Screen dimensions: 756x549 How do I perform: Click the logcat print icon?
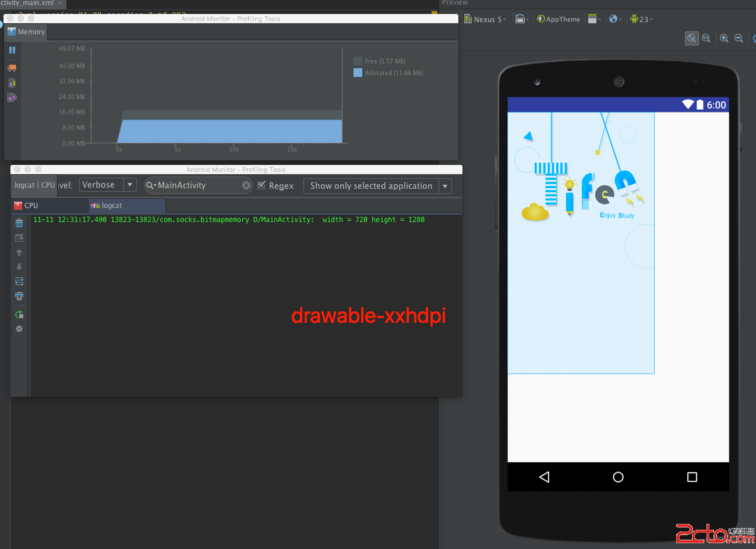click(19, 296)
